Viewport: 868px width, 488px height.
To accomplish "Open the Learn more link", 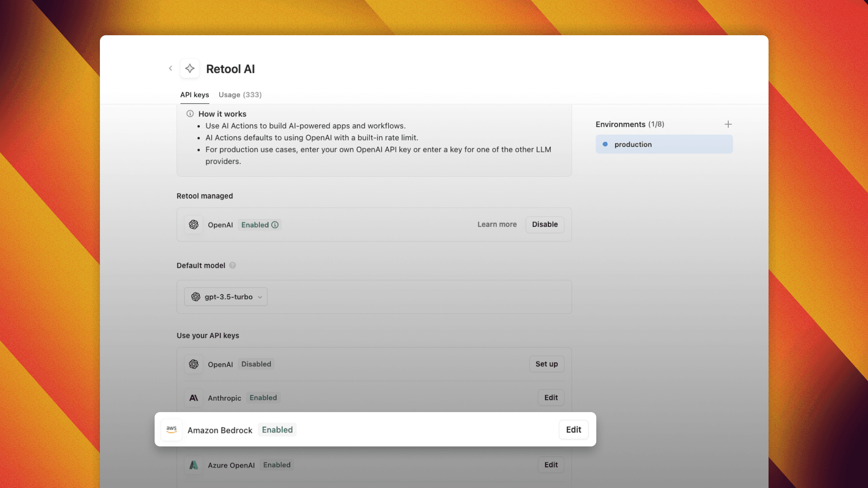I will (x=497, y=225).
